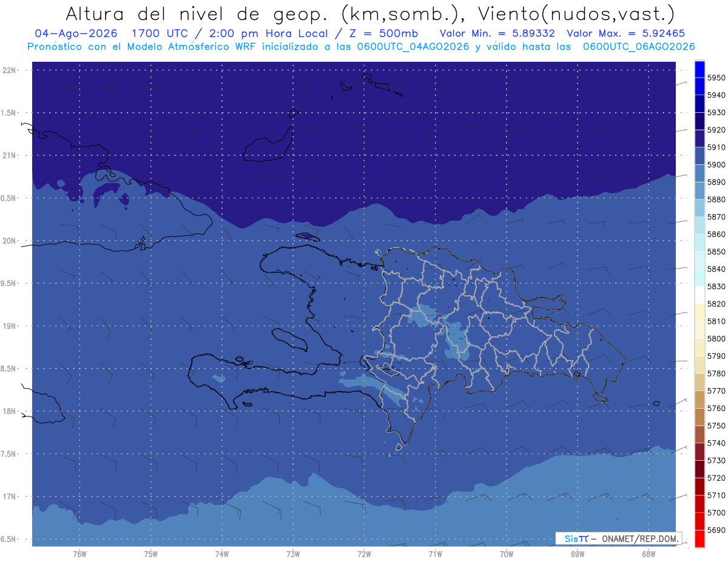The width and height of the screenshot is (728, 562).
Task: Click the 5880 color bar value
Action: [716, 199]
